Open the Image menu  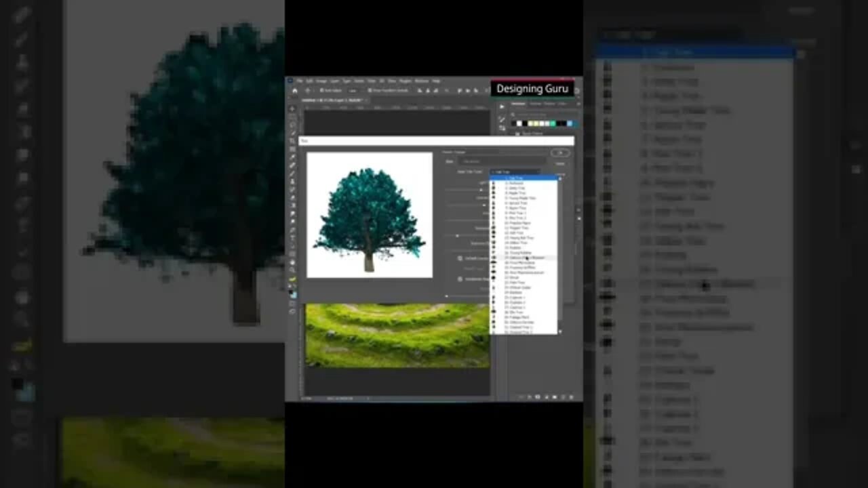click(x=321, y=81)
